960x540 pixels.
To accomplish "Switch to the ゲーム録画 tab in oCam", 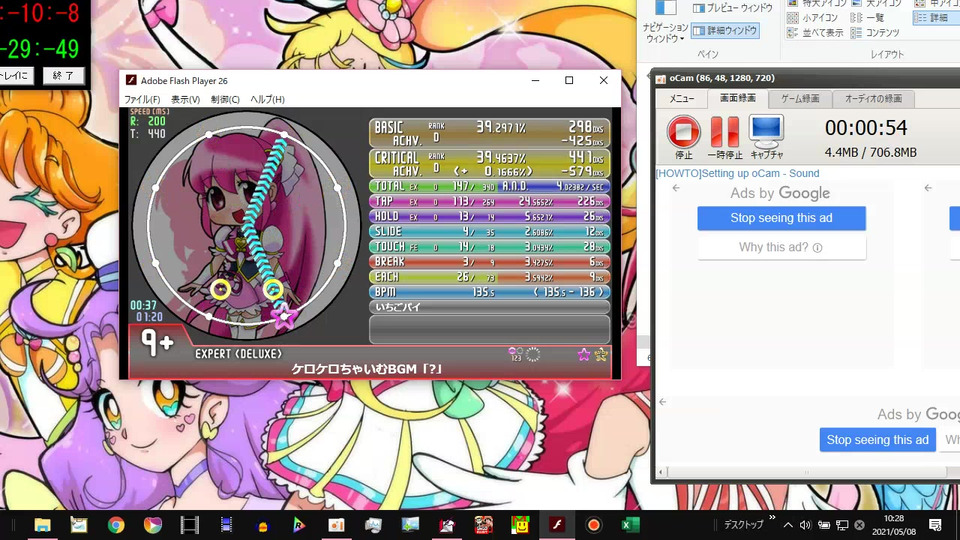I will tap(800, 99).
